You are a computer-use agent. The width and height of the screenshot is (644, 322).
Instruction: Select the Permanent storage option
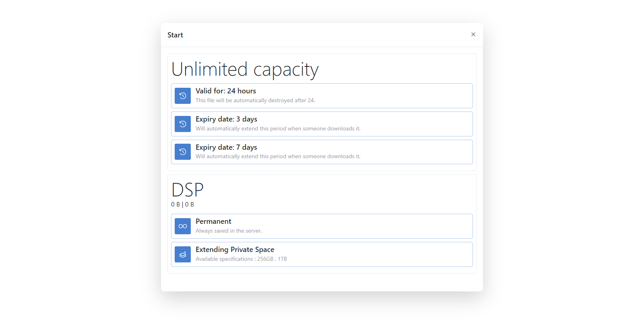tap(213, 221)
